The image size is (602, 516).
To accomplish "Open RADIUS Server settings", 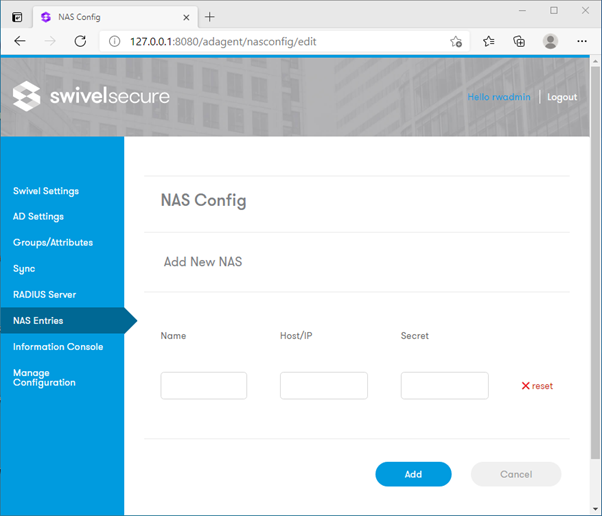I will point(45,294).
